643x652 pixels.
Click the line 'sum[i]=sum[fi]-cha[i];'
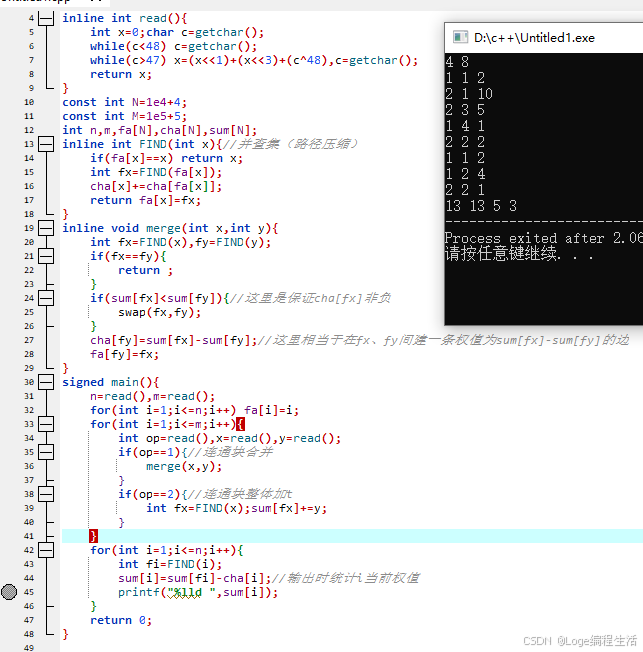[194, 578]
